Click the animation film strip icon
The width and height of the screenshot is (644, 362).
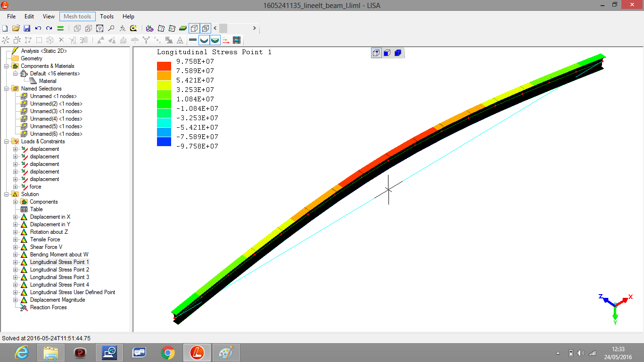click(237, 41)
